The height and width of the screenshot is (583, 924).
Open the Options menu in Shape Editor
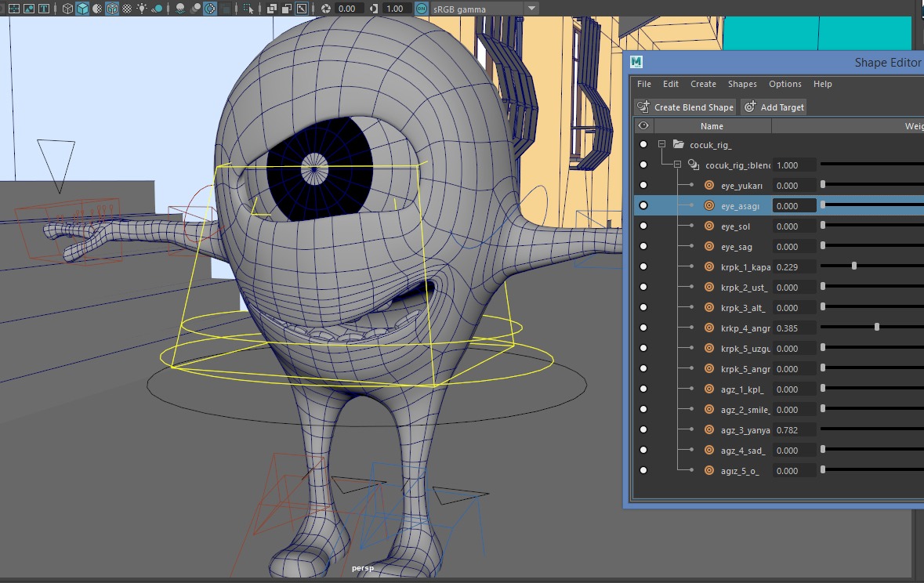[784, 84]
